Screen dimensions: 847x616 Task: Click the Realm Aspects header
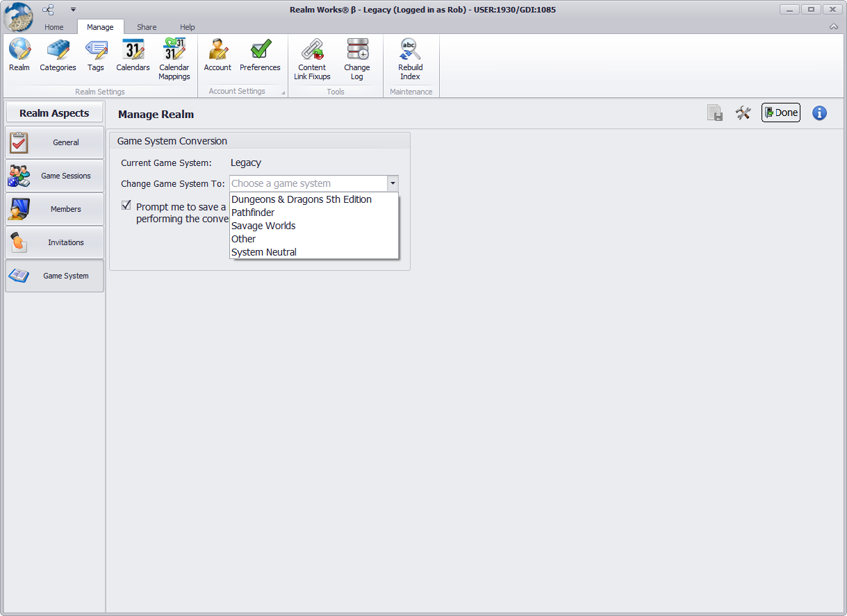click(x=54, y=113)
